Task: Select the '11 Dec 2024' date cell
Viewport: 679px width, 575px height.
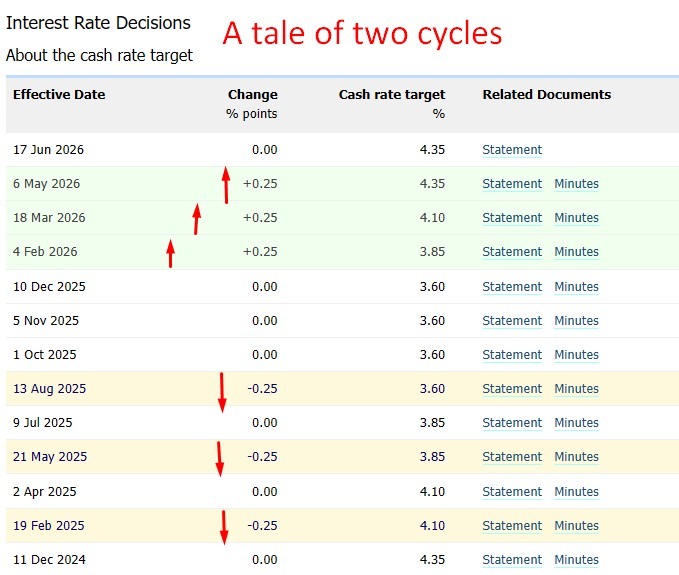Action: tap(49, 560)
